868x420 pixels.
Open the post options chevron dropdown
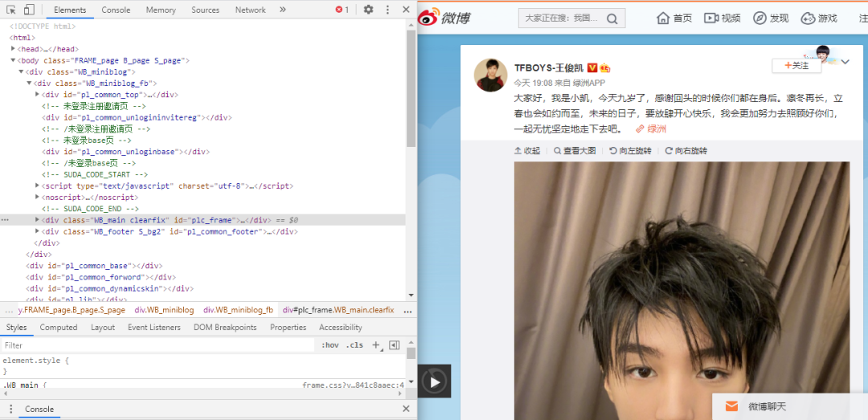845,62
